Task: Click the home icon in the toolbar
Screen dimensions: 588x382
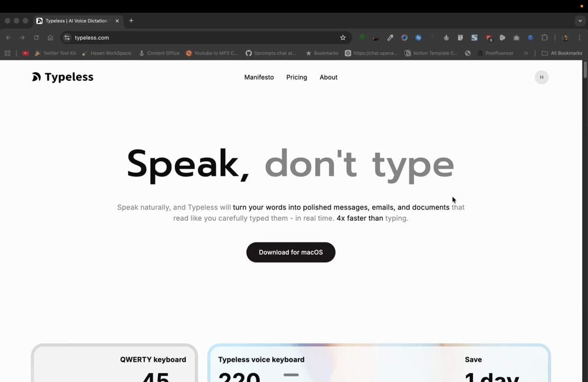Action: click(50, 38)
